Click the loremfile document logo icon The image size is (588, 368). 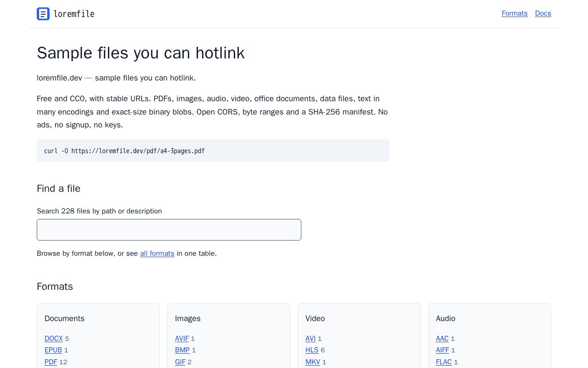pos(43,14)
